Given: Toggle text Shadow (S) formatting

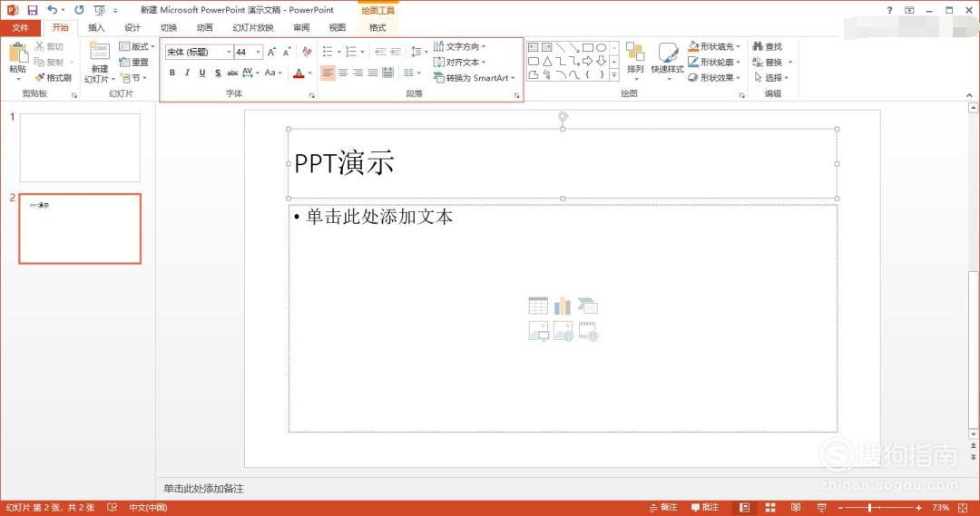Looking at the screenshot, I should click(218, 73).
